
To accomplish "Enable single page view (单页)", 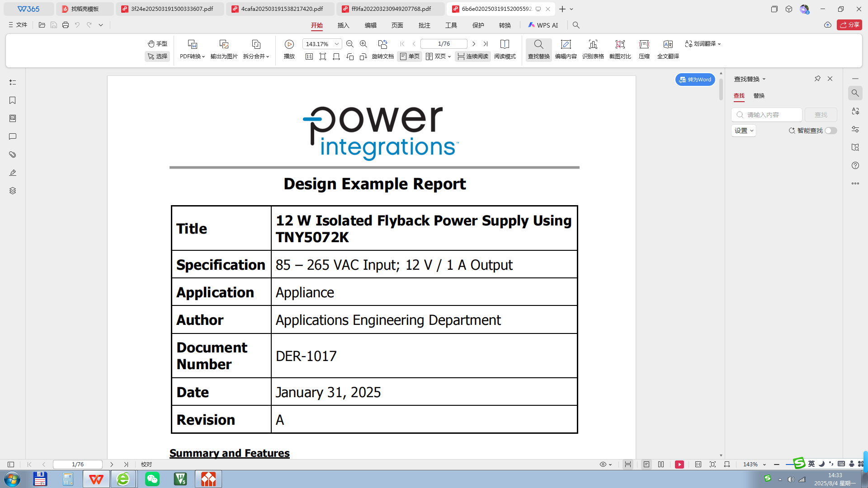I will (410, 56).
